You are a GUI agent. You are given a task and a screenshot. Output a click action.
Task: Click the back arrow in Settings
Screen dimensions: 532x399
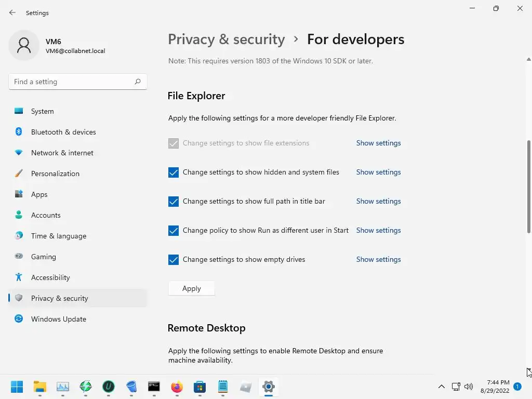click(x=12, y=13)
